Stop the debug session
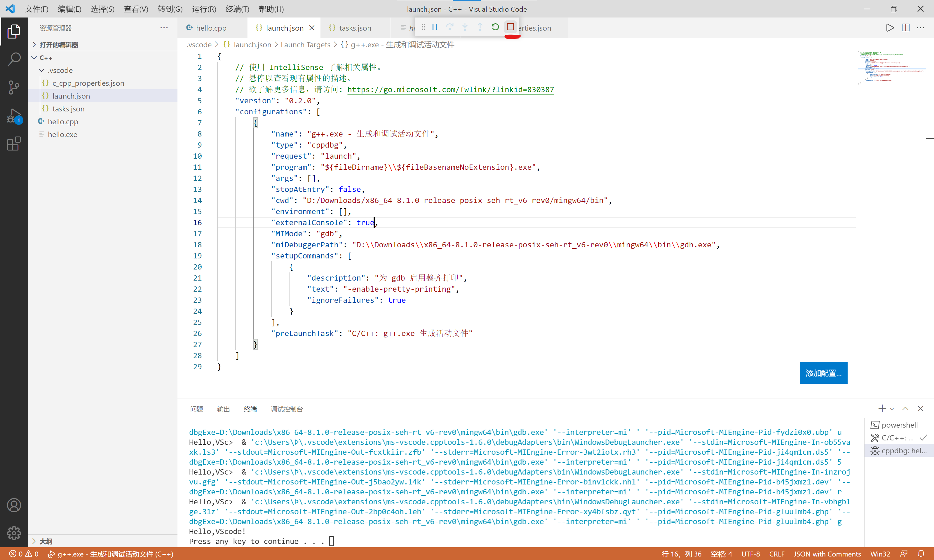The width and height of the screenshot is (934, 560). [x=510, y=27]
